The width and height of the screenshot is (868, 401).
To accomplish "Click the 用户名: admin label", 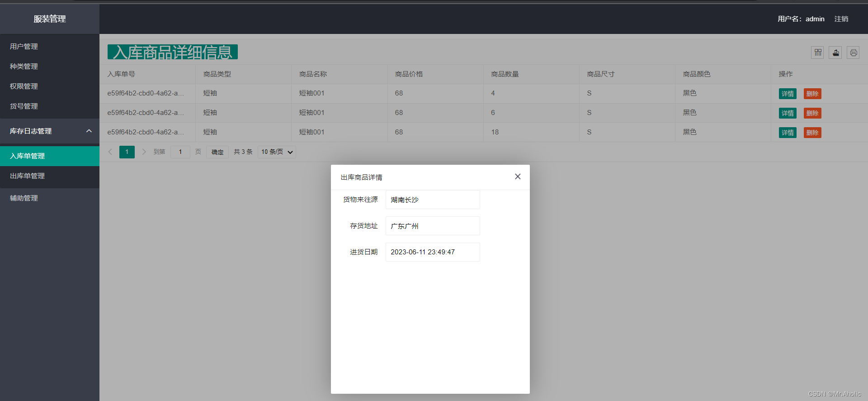I will (801, 19).
